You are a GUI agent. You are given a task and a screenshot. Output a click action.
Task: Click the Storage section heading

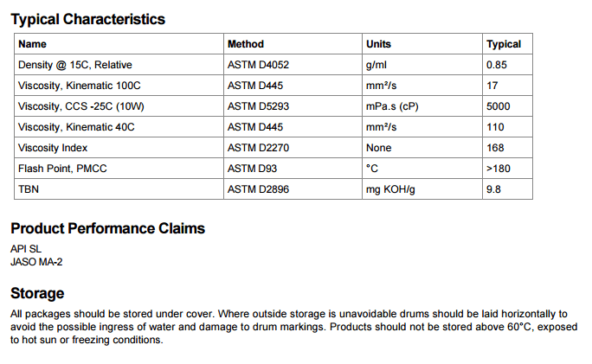coord(37,294)
